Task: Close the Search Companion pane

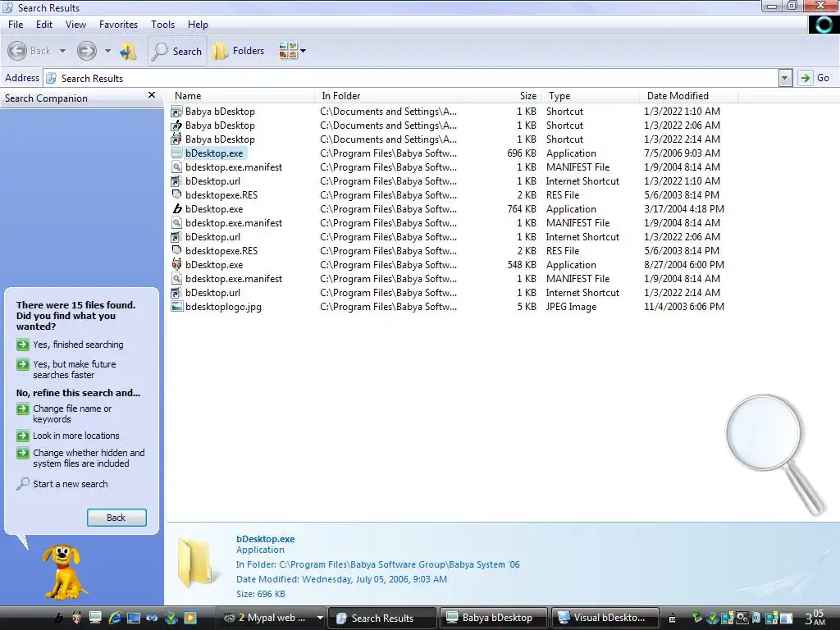Action: 152,95
